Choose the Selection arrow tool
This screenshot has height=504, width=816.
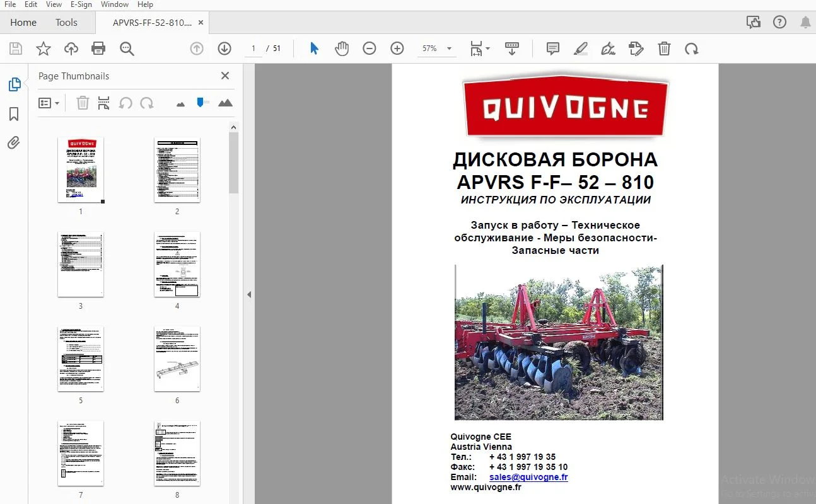(x=314, y=49)
